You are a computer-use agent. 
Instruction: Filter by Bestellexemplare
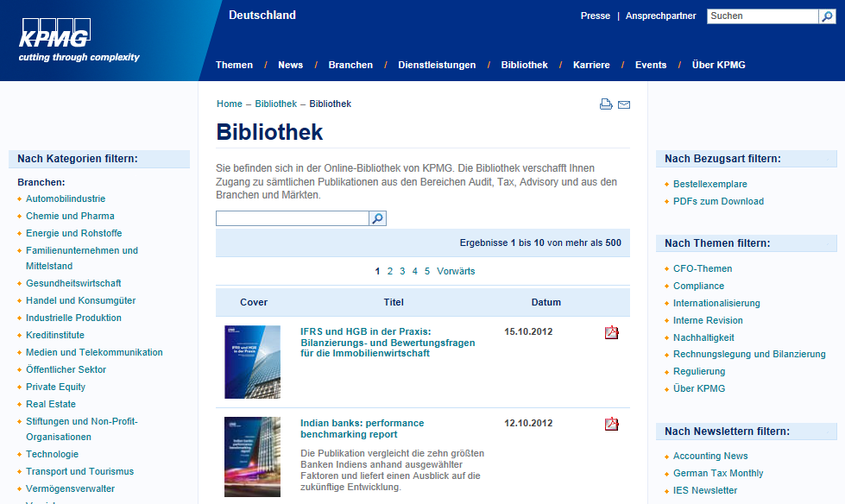pos(709,185)
